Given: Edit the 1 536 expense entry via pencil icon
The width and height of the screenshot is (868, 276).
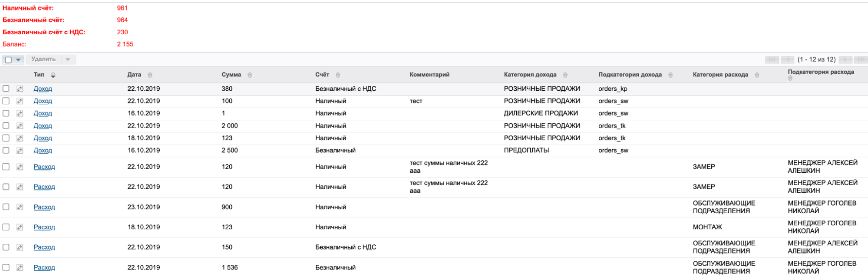Looking at the screenshot, I should click(20, 268).
